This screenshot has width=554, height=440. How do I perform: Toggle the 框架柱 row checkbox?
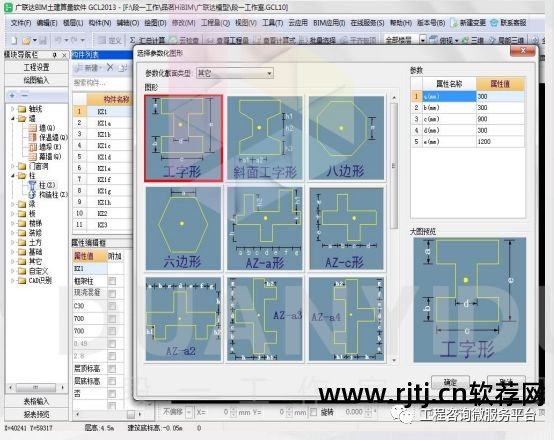(x=112, y=281)
